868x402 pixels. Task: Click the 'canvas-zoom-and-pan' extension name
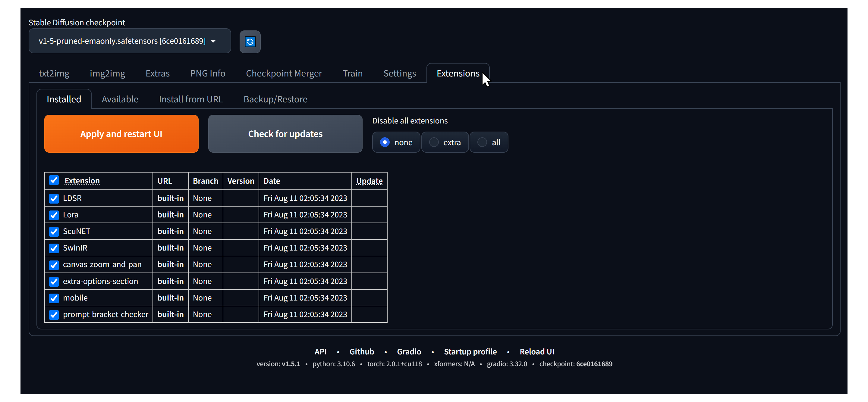pos(102,264)
